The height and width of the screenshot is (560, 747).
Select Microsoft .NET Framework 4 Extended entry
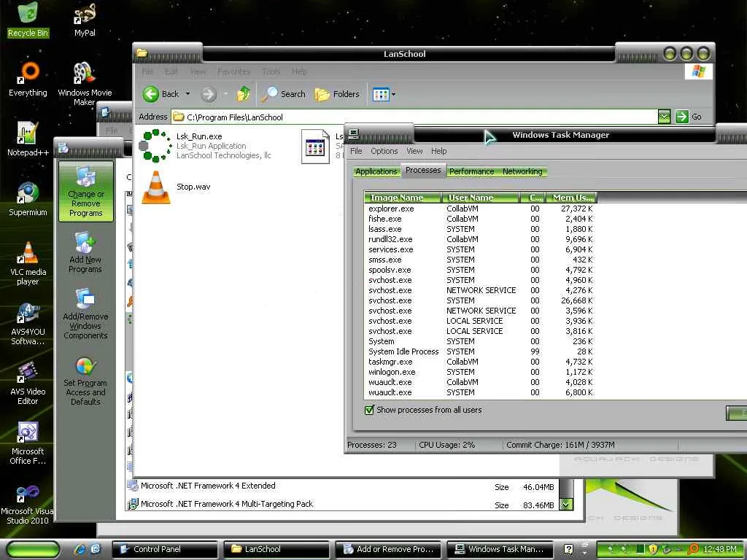[341, 486]
